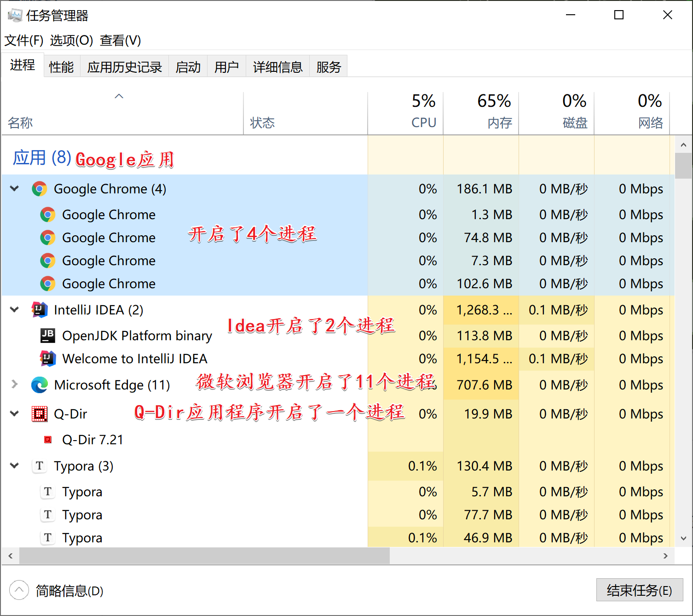Click Typora icon in the 5.7 MB row
Screen dimensions: 693x616
pos(48,492)
